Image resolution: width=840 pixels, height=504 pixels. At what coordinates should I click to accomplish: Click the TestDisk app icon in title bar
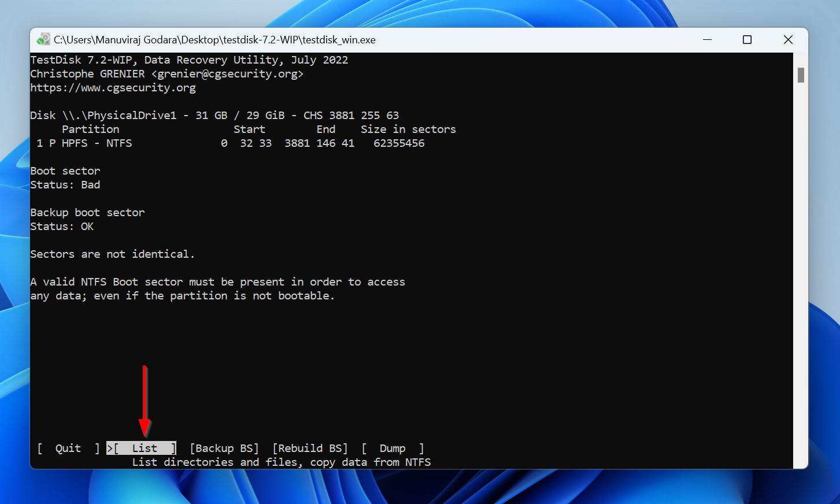point(43,40)
